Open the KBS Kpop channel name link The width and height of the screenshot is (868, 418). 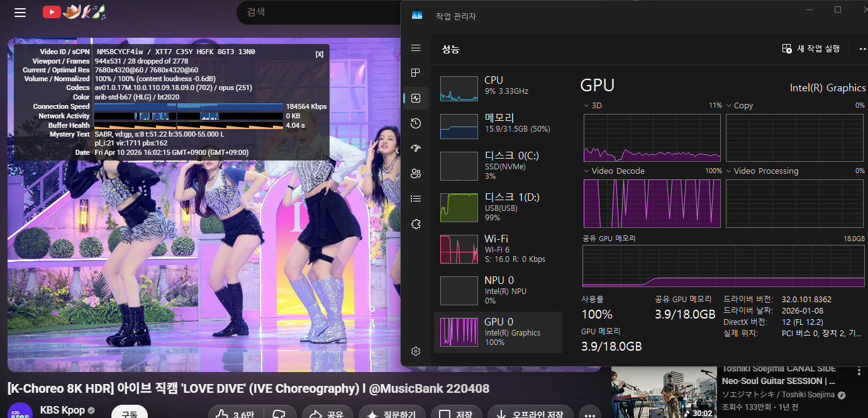(x=62, y=410)
